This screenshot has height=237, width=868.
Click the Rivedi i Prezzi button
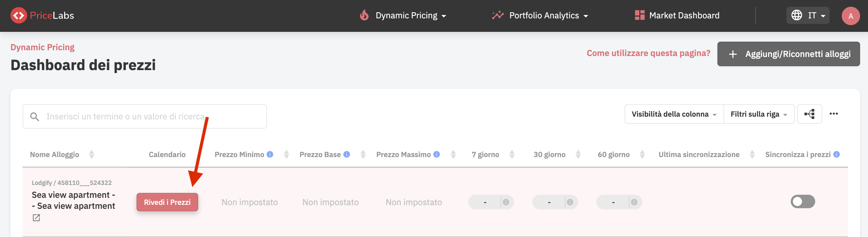pos(167,202)
